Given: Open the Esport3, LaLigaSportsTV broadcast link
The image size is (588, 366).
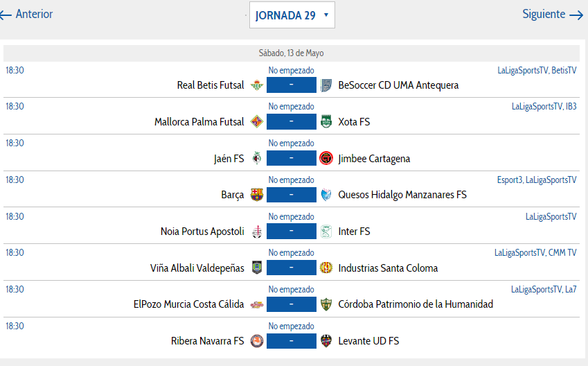Looking at the screenshot, I should [x=537, y=180].
